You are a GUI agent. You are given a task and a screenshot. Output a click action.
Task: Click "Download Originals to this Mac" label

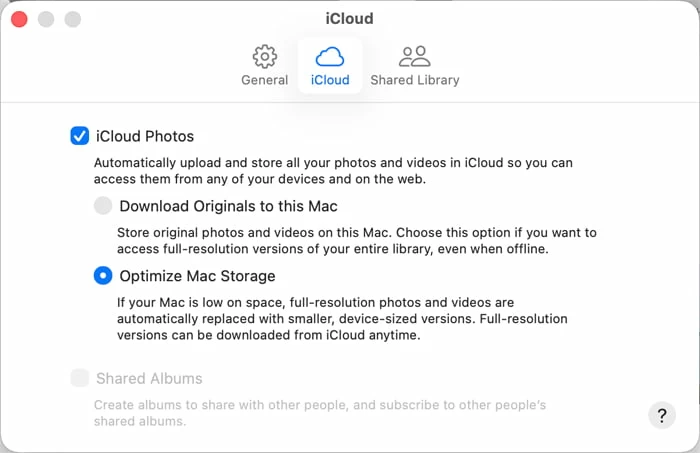tap(228, 206)
